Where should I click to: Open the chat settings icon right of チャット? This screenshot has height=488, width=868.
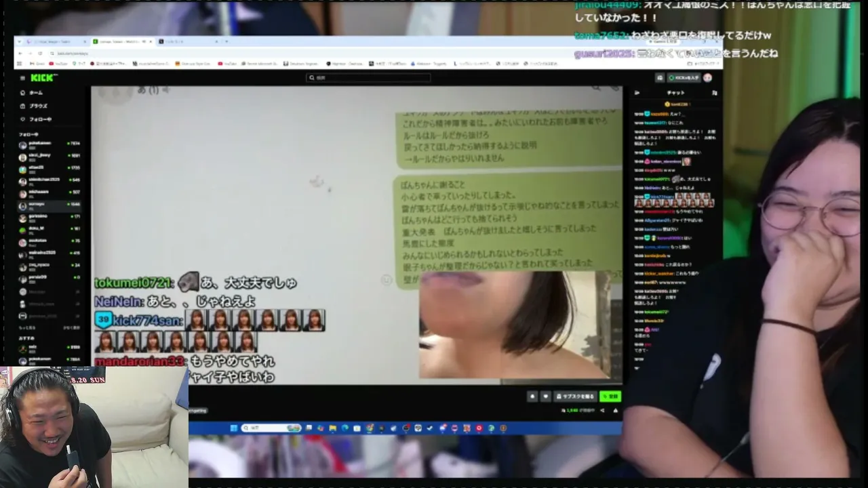tap(715, 93)
